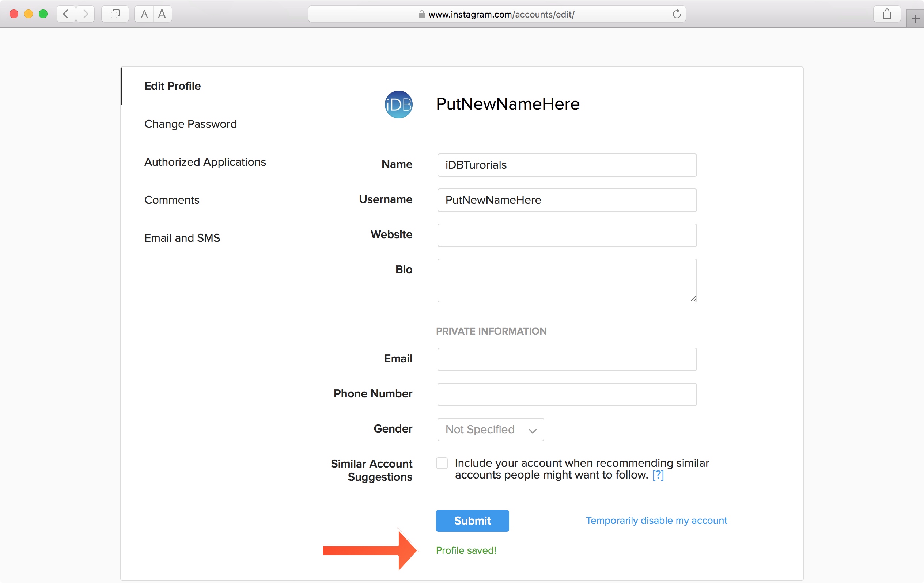The height and width of the screenshot is (583, 924).
Task: Click Temporarily disable my account link
Action: pyautogui.click(x=656, y=521)
